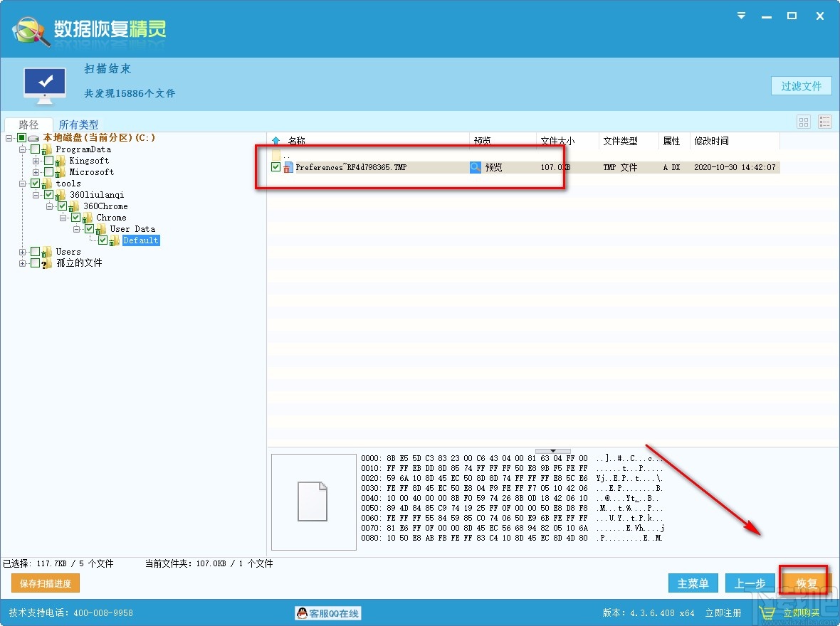The height and width of the screenshot is (626, 840).
Task: Check the Microsoft folder checkbox
Action: point(48,172)
